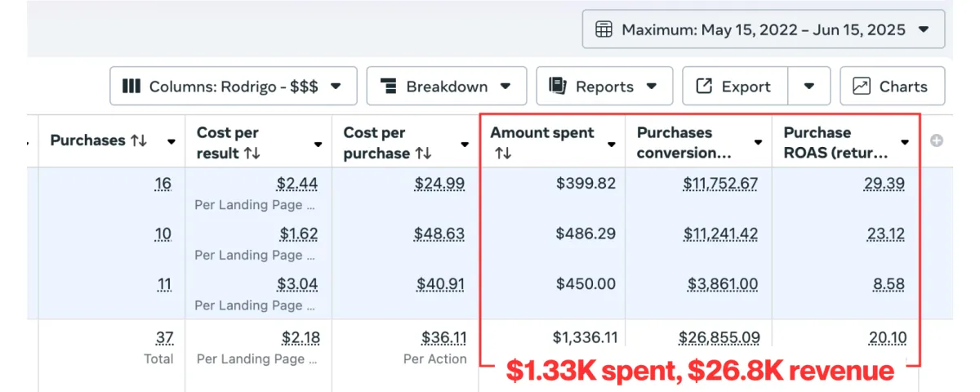
Task: Click the $11,752.67 purchases conversion value
Action: pos(720,184)
